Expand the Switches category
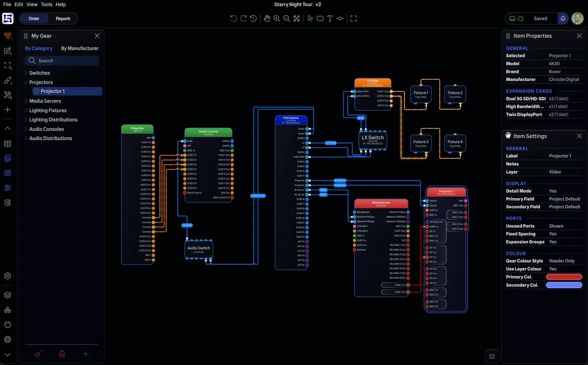Screen dimensions: 588x365 (x=26, y=73)
